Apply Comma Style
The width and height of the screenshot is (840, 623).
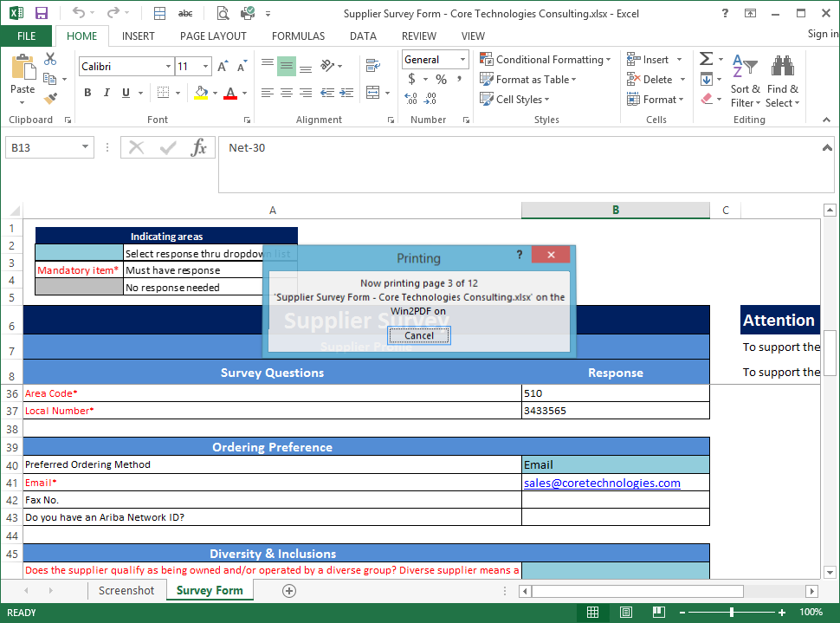pyautogui.click(x=459, y=80)
